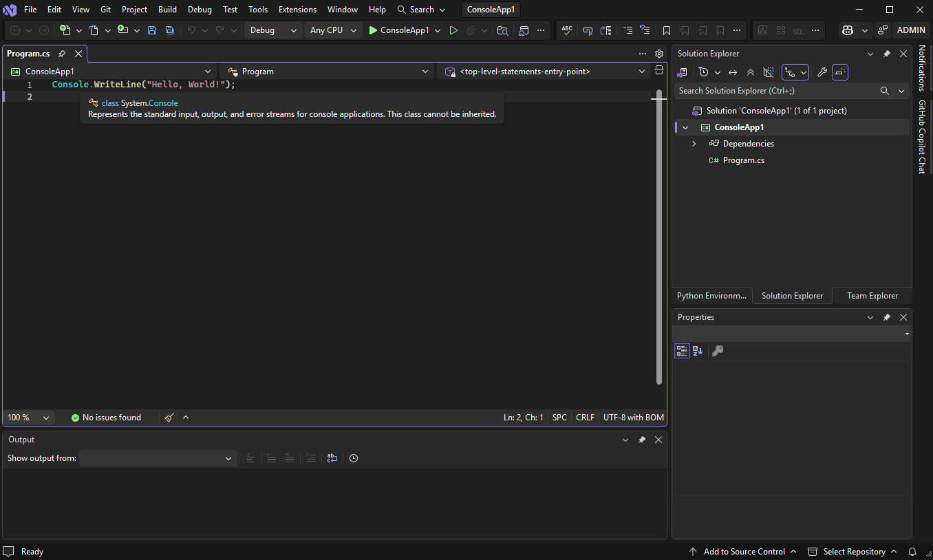Sync Solution Explorer with active document
Screen dimensions: 933x560
[x=732, y=72]
